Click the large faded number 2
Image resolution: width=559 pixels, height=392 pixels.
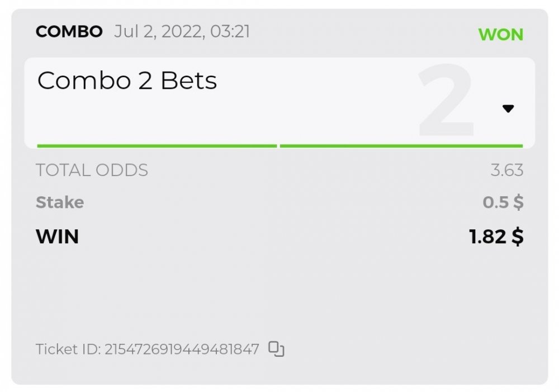447,101
